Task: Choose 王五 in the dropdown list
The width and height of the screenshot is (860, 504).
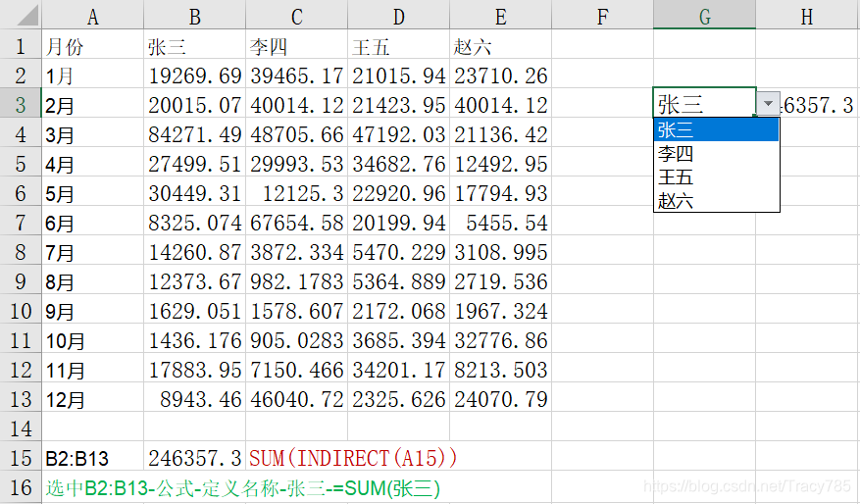Action: tap(716, 177)
